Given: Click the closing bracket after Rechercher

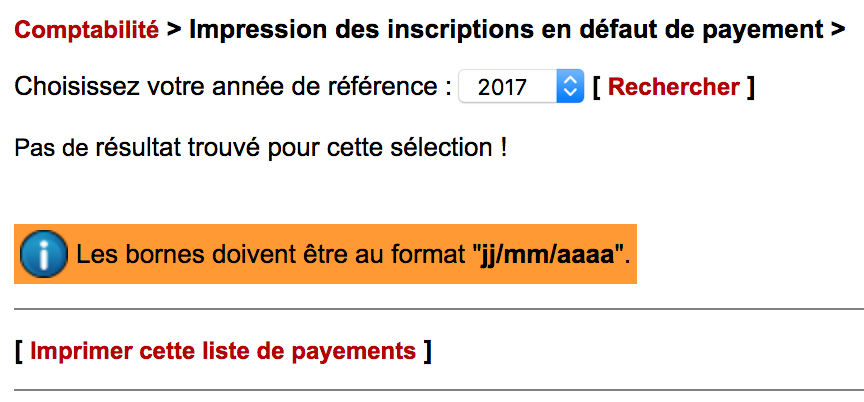Looking at the screenshot, I should 750,87.
